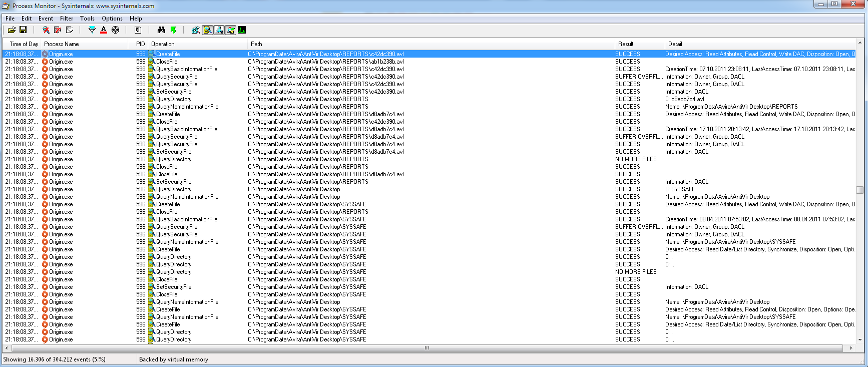Click CreateFile operation icon in the highlighted row

click(152, 54)
